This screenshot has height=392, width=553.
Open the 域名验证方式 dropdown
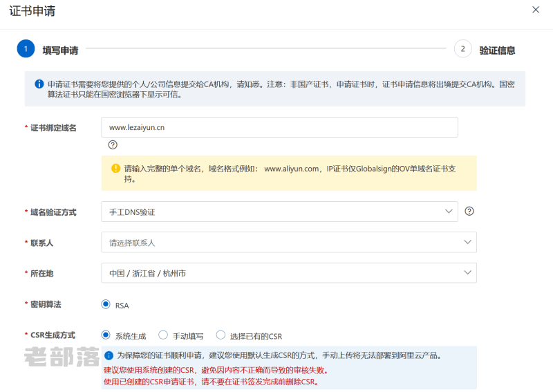279,212
